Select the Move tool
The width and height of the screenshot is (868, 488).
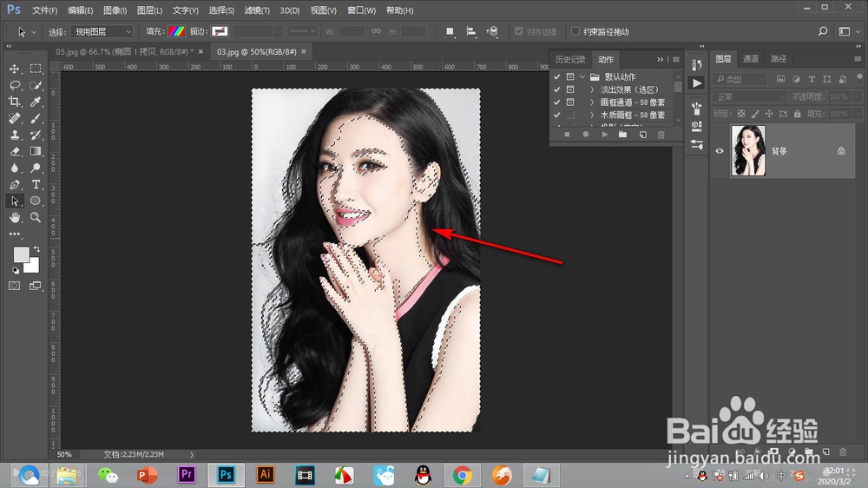pos(15,69)
